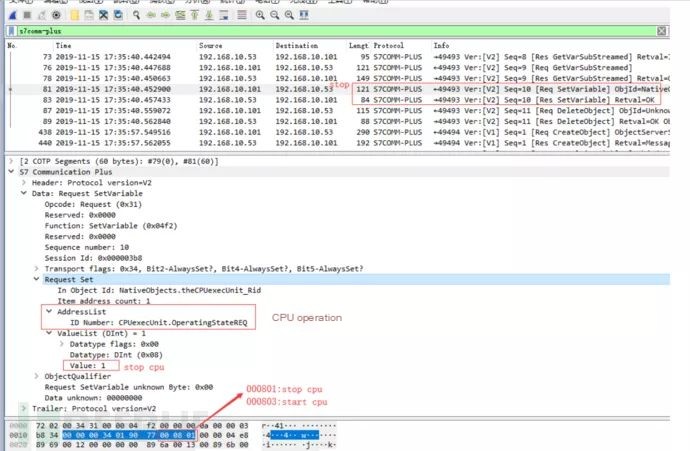
Task: Reload the capture file
Action: [118, 15]
